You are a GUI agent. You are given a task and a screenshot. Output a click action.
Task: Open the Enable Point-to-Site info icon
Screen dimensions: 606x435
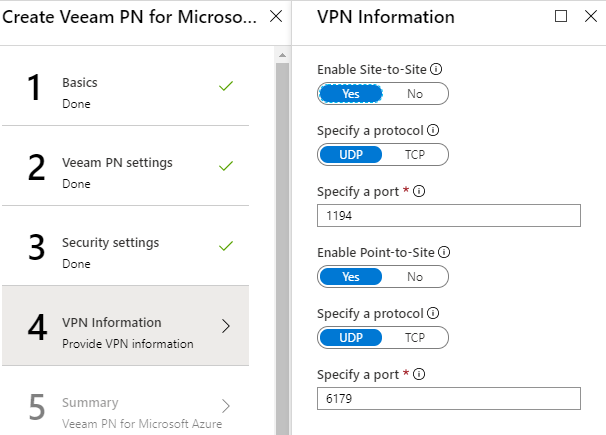coord(444,252)
